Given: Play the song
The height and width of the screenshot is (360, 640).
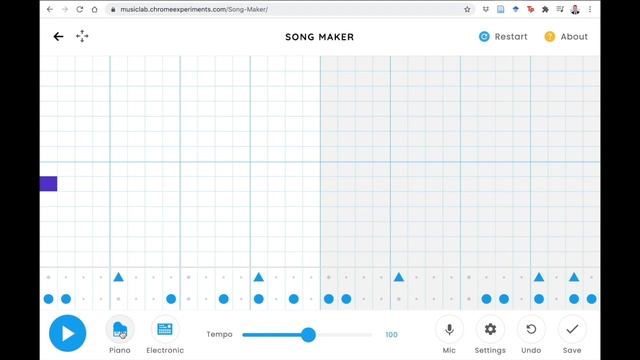Looking at the screenshot, I should tap(68, 333).
